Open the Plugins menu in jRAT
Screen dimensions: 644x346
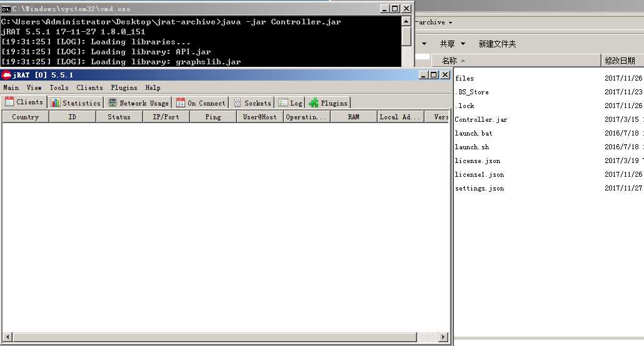(124, 87)
